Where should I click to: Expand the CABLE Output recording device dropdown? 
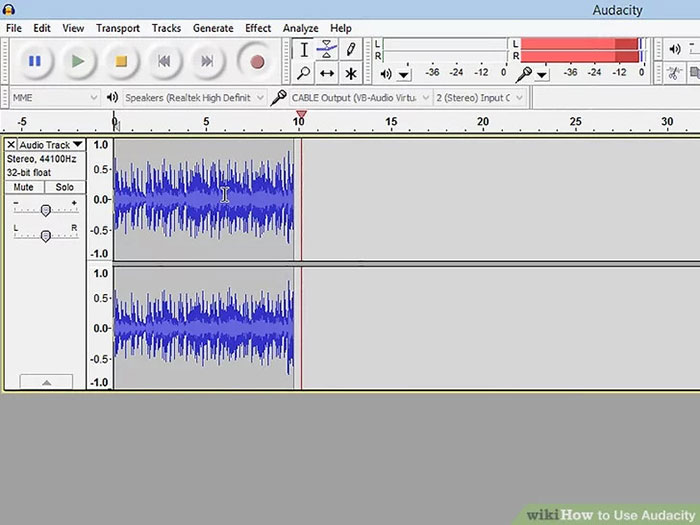point(355,97)
